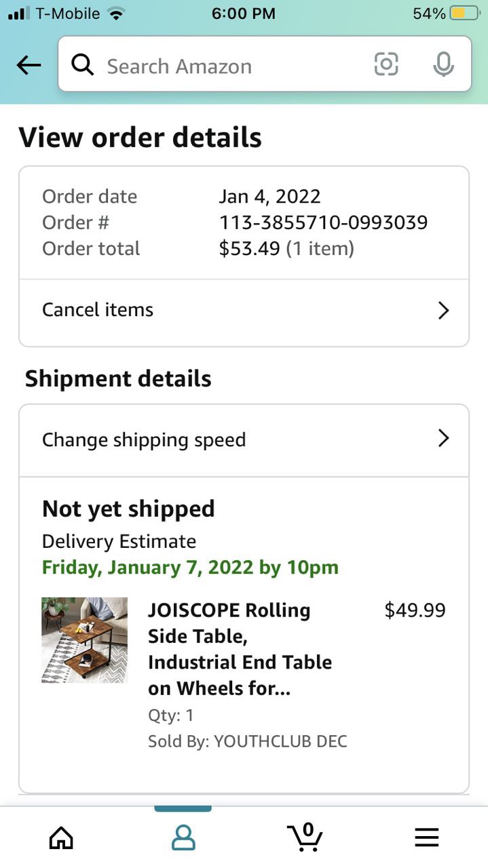Open camera scan search icon

[386, 64]
